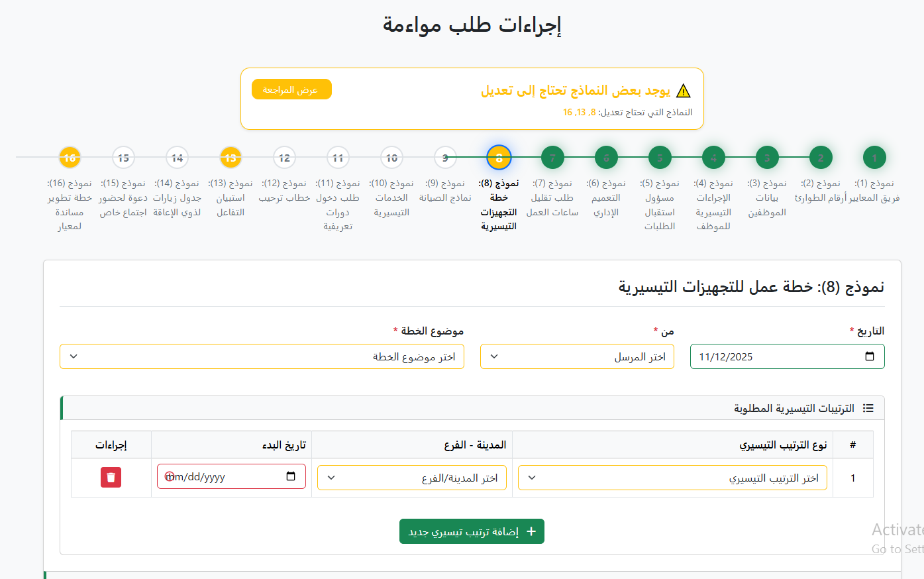Open the اختر المرسل dropdown
This screenshot has height=579, width=924.
[577, 356]
